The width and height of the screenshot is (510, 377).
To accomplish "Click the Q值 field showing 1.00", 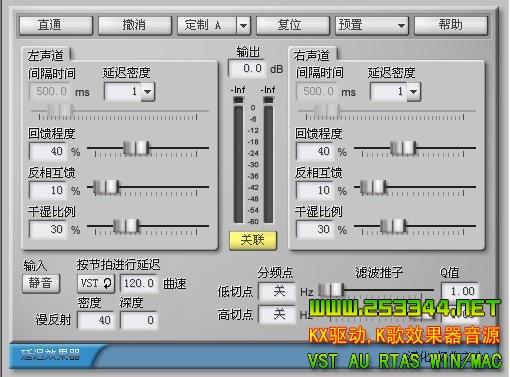I will click(460, 291).
